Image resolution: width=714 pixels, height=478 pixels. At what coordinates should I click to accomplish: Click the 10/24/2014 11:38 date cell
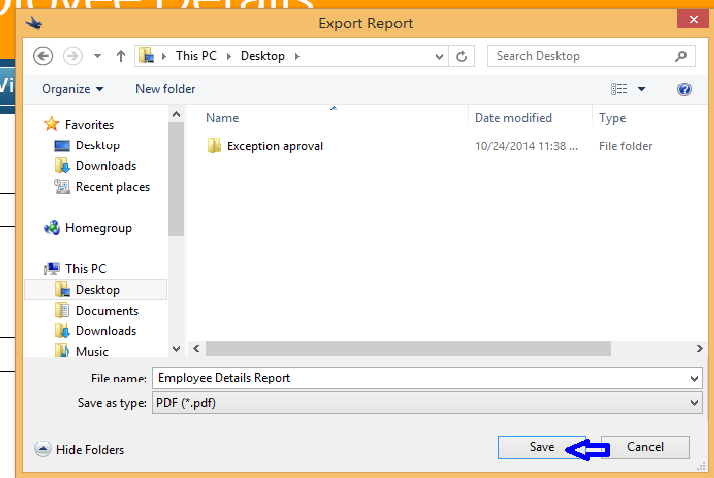point(526,146)
